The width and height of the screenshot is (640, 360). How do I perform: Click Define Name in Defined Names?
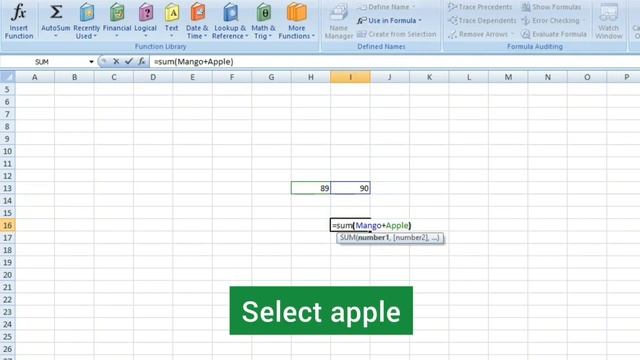(x=385, y=7)
